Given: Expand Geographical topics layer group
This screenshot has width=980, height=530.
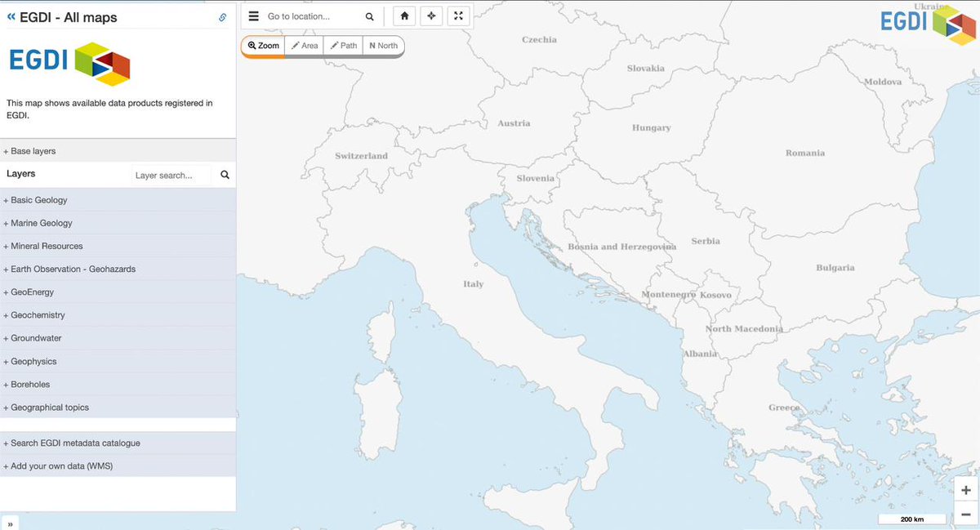Looking at the screenshot, I should click(x=118, y=408).
